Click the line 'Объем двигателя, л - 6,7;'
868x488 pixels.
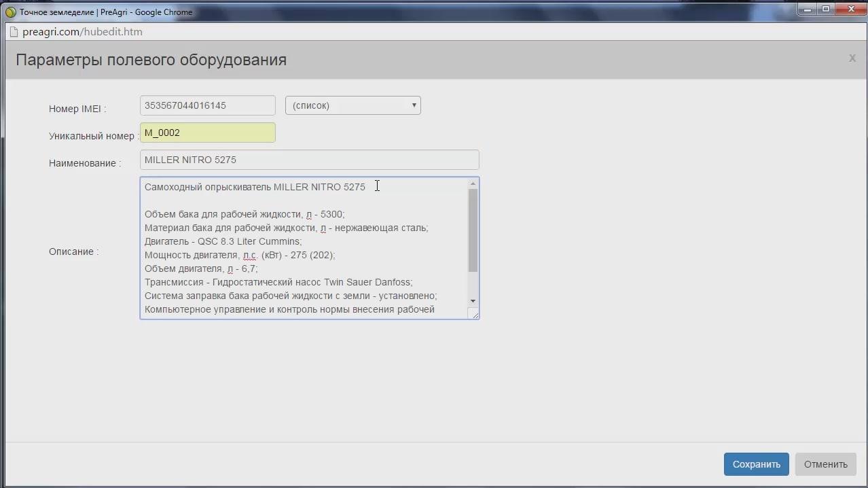201,268
